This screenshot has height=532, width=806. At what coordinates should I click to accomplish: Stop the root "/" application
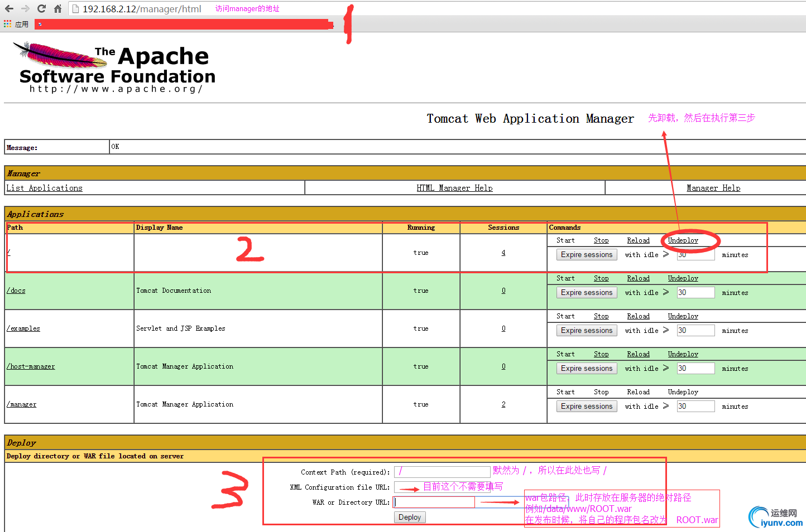click(601, 240)
